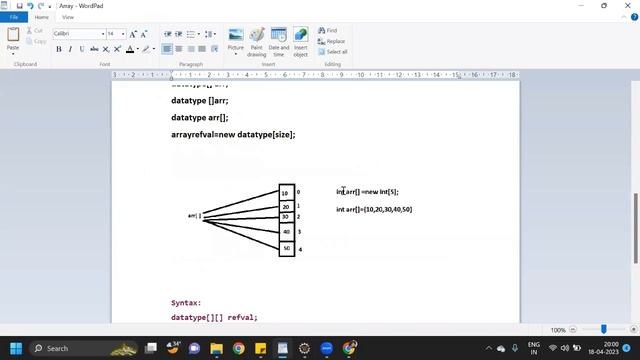Adjust the zoom slider handle
The height and width of the screenshot is (360, 640).
(604, 329)
